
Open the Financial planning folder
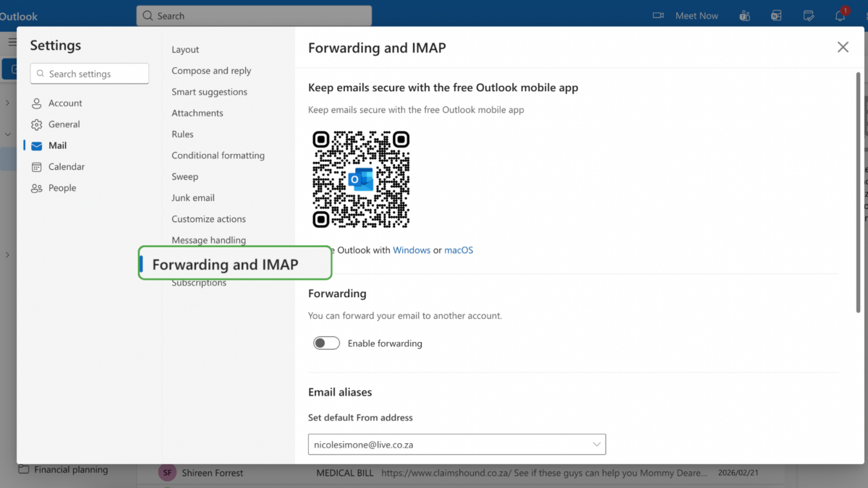[71, 470]
